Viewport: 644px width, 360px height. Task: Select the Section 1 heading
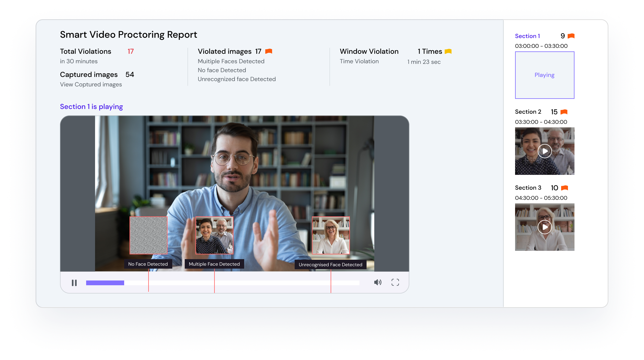click(528, 36)
